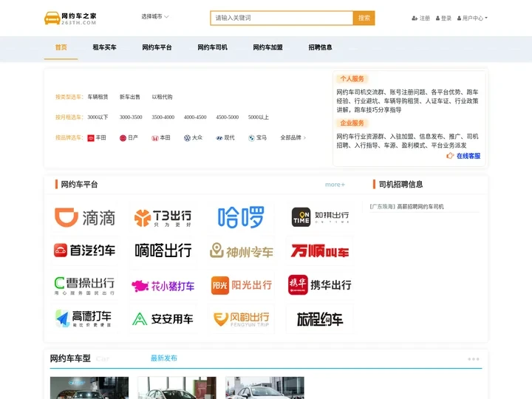This screenshot has height=399, width=532.
Task: Open the 滴滴 platform logo
Action: pyautogui.click(x=84, y=217)
